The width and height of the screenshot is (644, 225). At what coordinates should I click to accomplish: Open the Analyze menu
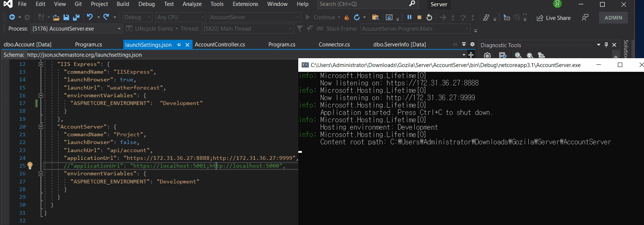tap(192, 4)
